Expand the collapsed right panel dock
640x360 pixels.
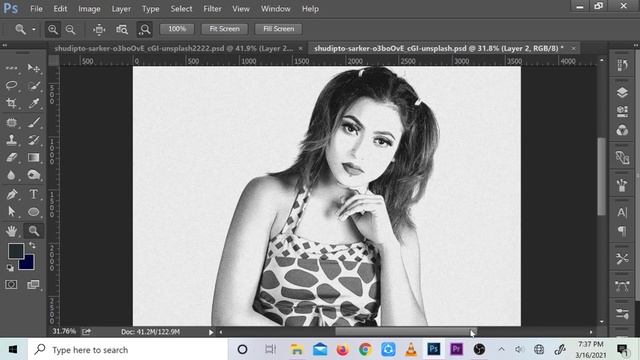636,45
